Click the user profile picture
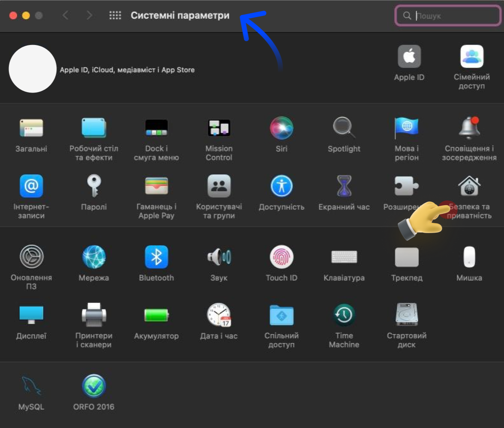 click(33, 69)
